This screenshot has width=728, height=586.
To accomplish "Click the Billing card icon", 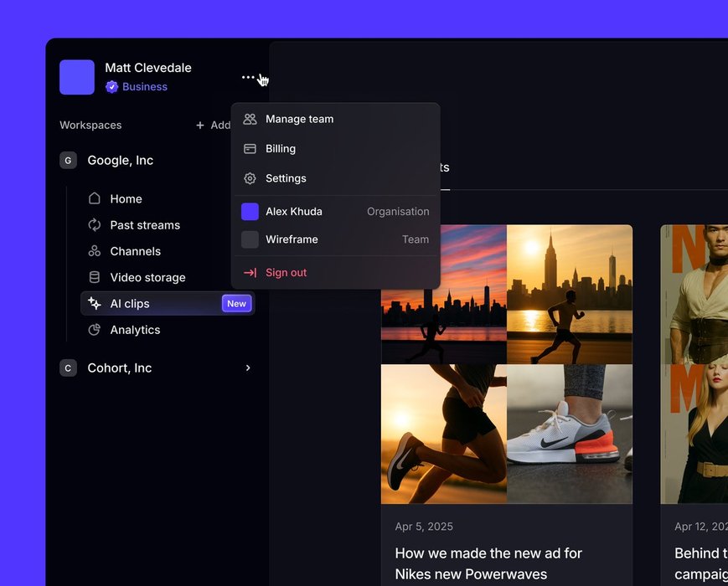I will pyautogui.click(x=250, y=149).
